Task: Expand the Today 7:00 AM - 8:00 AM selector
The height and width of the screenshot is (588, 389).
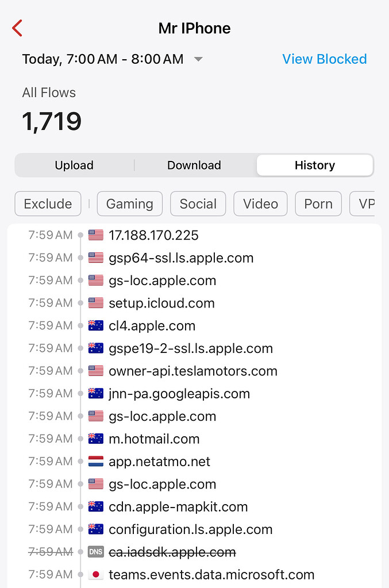Action: coord(103,59)
